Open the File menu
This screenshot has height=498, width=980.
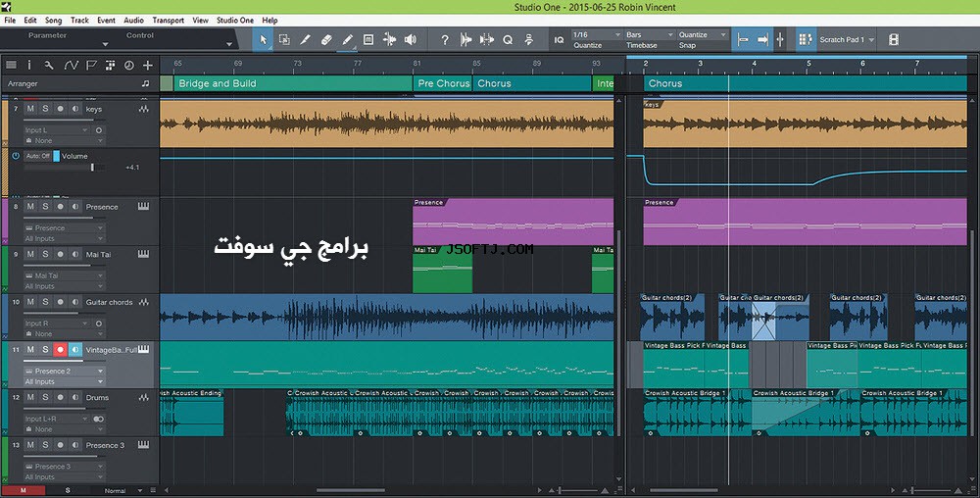[x=10, y=20]
